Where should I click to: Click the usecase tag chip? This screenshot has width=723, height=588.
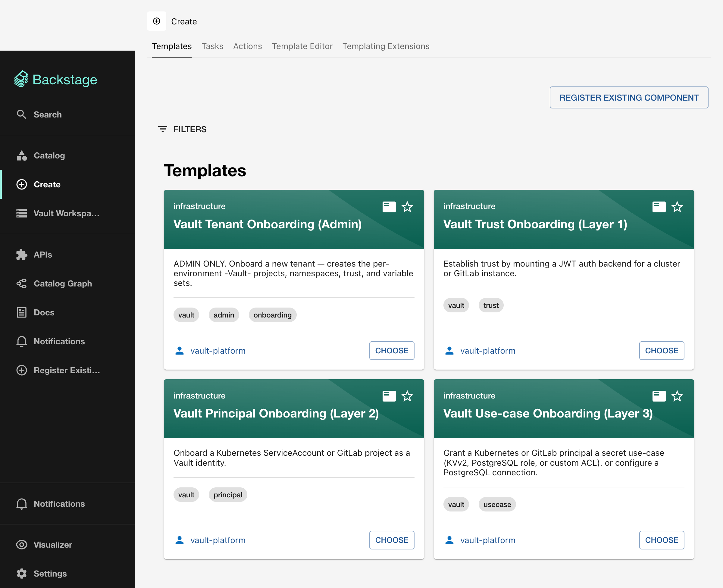pos(497,504)
